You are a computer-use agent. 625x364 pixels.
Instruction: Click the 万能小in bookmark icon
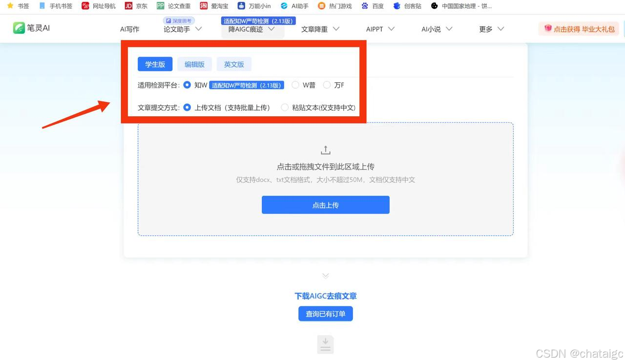pos(241,6)
